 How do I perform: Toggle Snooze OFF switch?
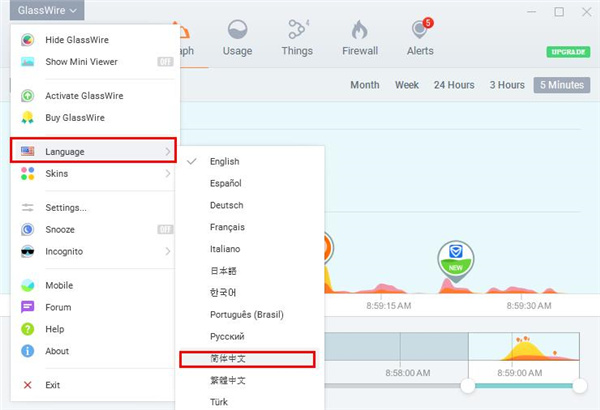point(165,229)
